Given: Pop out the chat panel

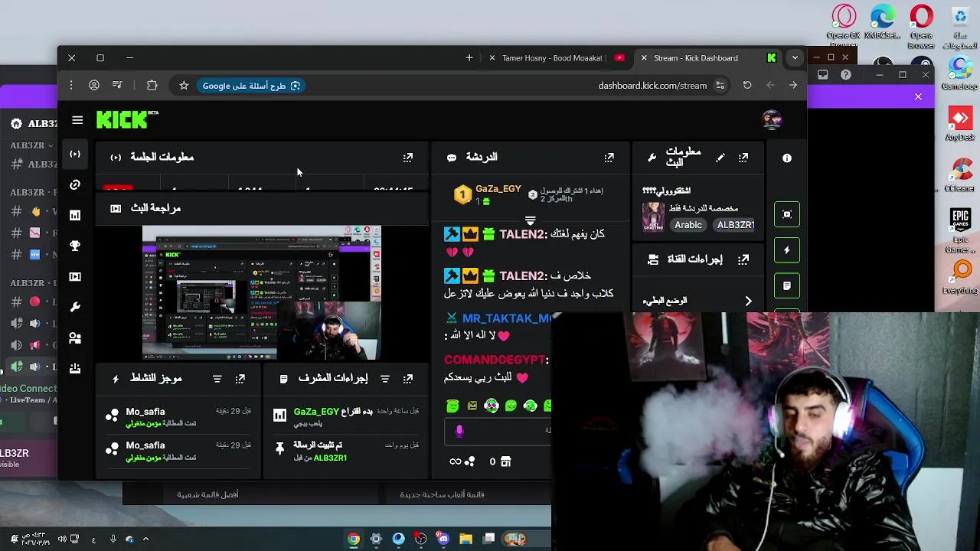Looking at the screenshot, I should pos(609,158).
